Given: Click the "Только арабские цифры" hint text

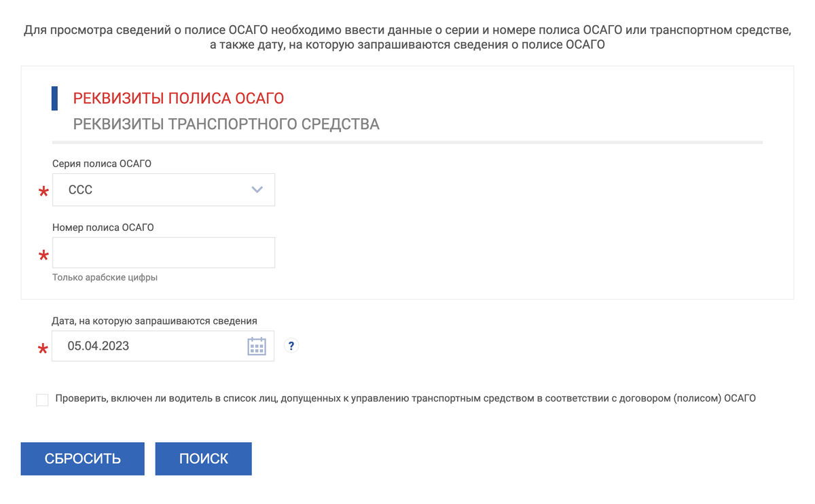Looking at the screenshot, I should tap(105, 277).
